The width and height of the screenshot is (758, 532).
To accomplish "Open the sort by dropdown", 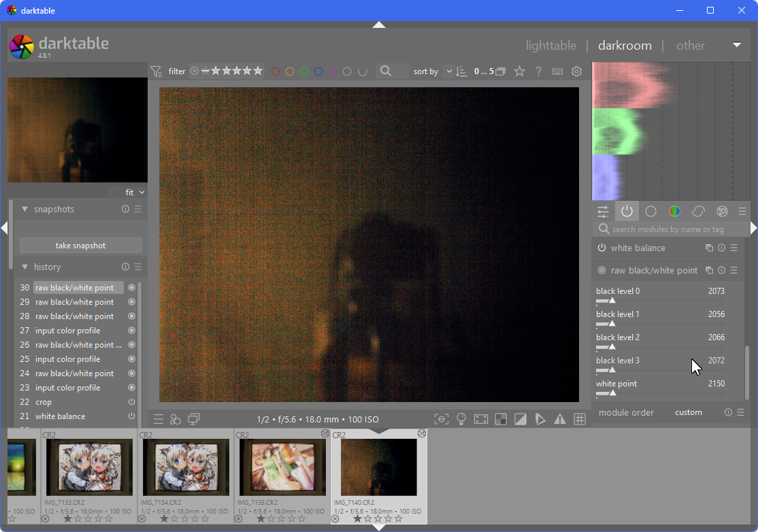I will point(448,71).
